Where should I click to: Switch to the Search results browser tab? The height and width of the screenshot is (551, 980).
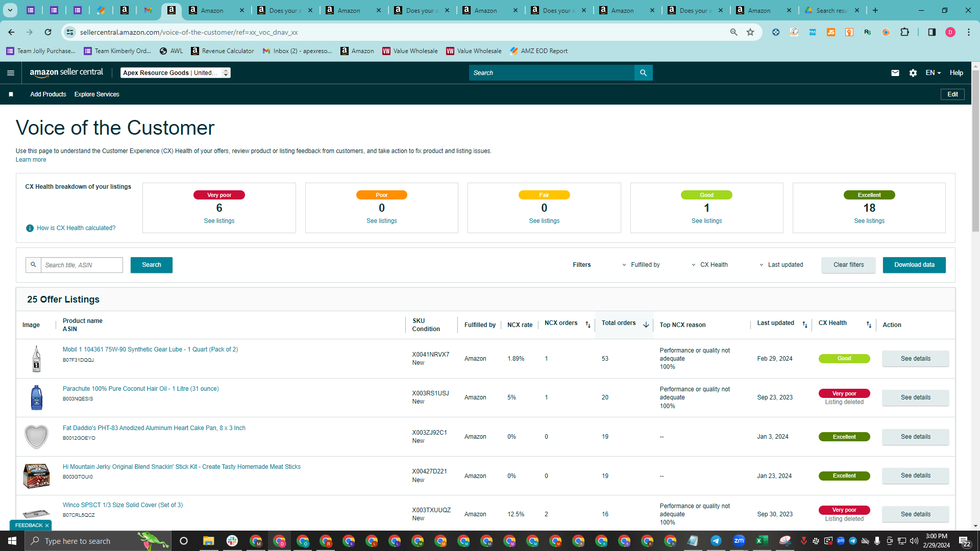point(832,10)
